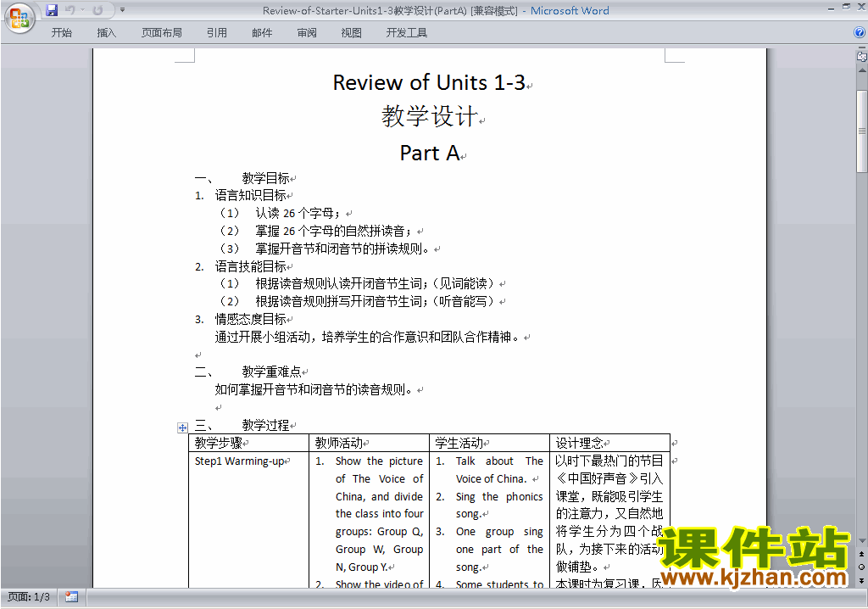
Task: Switch to the 引用 tab
Action: point(217,33)
